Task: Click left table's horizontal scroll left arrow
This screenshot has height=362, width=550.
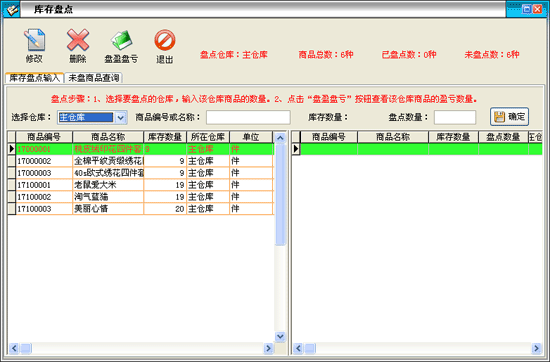Action: [x=14, y=348]
